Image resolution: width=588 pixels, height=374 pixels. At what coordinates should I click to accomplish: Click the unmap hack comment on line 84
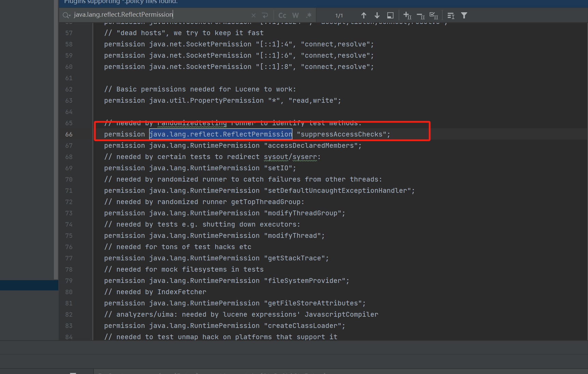pyautogui.click(x=221, y=337)
